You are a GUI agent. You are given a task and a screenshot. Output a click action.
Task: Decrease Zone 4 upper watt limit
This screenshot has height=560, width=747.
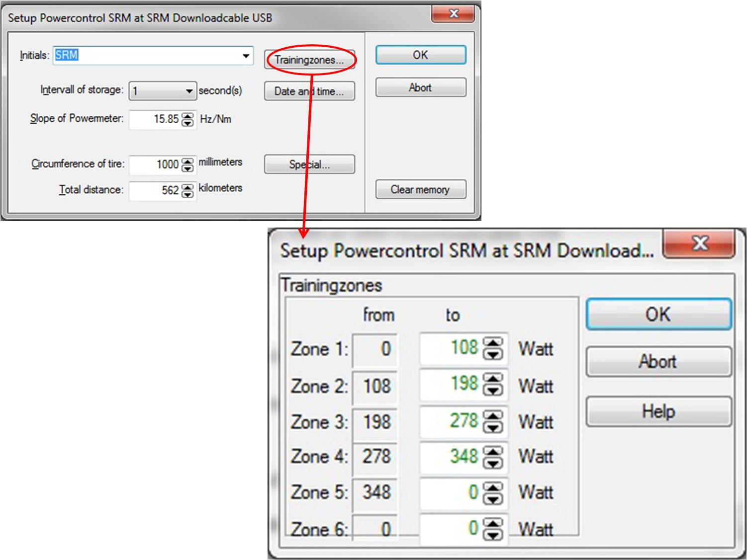[493, 463]
